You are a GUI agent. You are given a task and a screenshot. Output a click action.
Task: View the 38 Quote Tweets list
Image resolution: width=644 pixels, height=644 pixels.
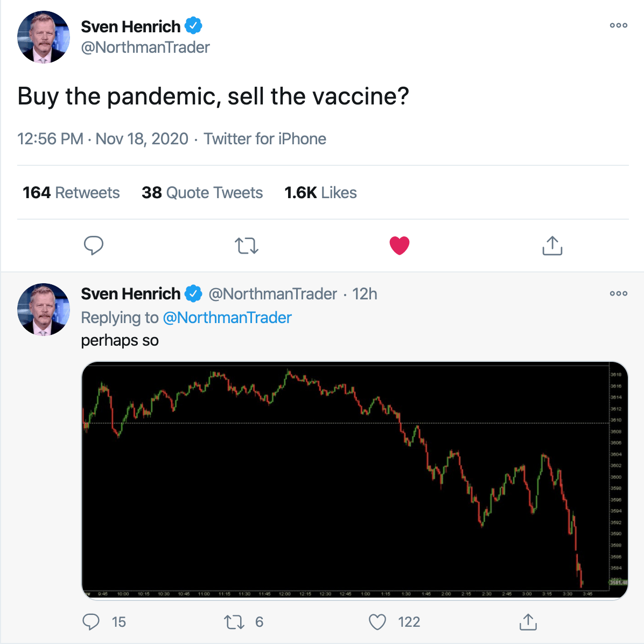pos(202,193)
